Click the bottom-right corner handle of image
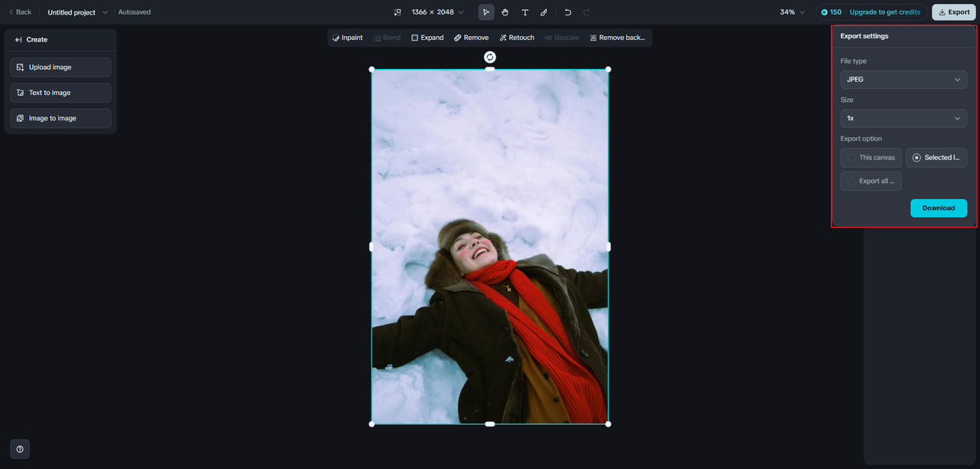980x469 pixels. [608, 424]
